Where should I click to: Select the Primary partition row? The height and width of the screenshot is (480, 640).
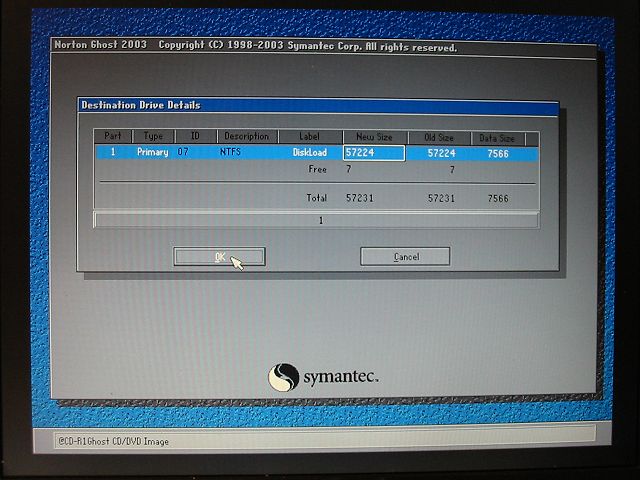(153, 153)
